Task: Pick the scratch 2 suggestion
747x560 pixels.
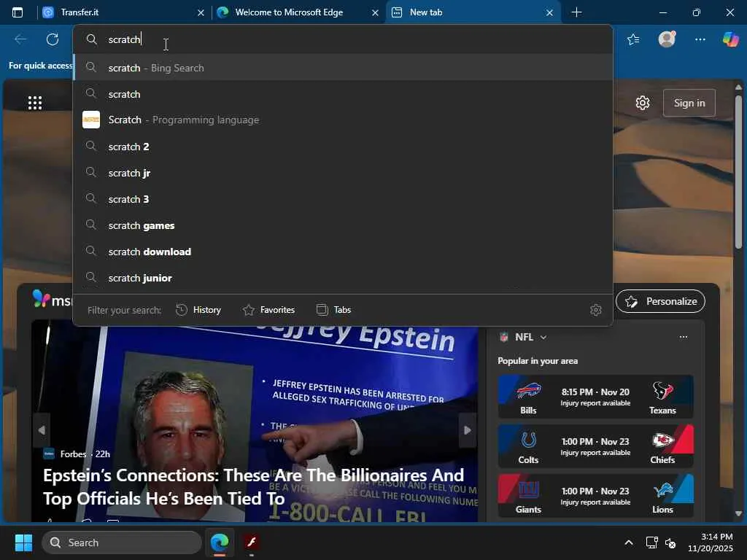Action: 343,147
